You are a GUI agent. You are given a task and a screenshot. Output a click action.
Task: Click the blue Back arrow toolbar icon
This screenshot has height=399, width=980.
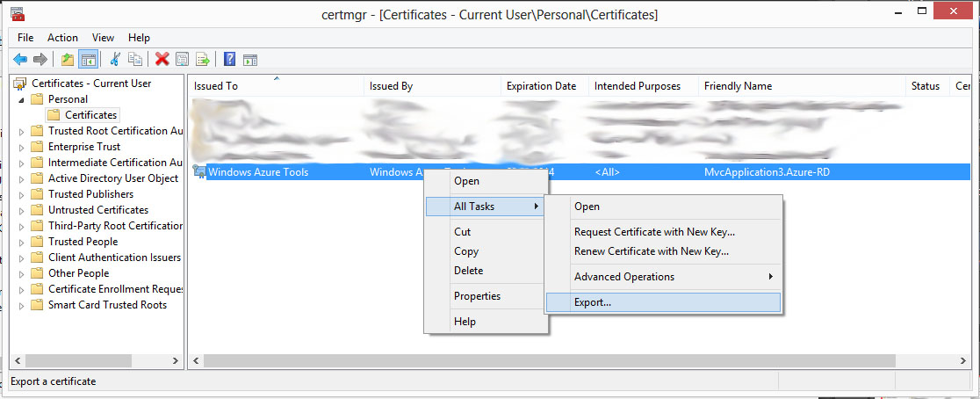[x=20, y=59]
